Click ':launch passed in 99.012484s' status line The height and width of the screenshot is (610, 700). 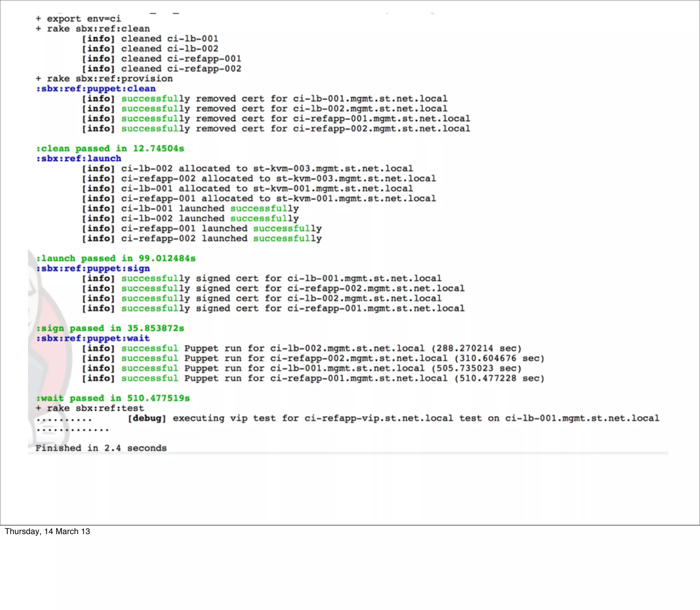[116, 258]
